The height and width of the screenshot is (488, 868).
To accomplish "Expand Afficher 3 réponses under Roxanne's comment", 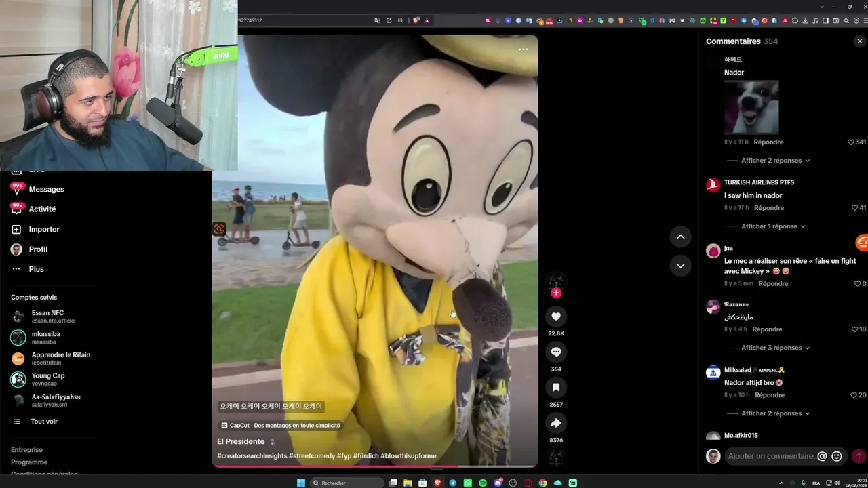I will point(775,348).
